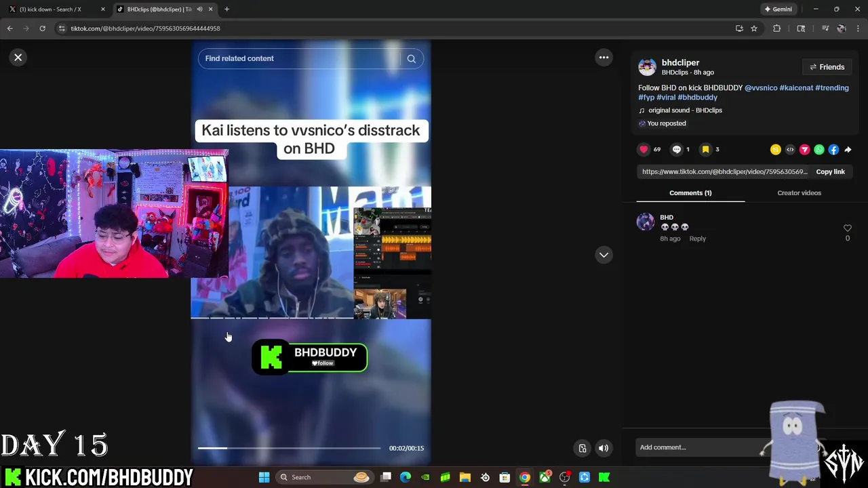The height and width of the screenshot is (488, 868).
Task: Open Xbox app from taskbar
Action: [545, 478]
